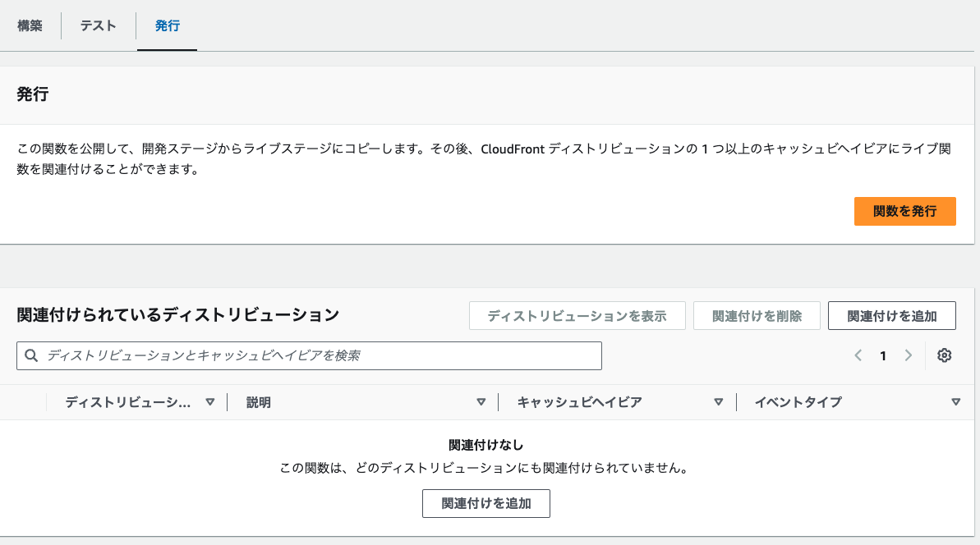The height and width of the screenshot is (545, 980).
Task: Select the 発行 tab
Action: click(x=168, y=25)
